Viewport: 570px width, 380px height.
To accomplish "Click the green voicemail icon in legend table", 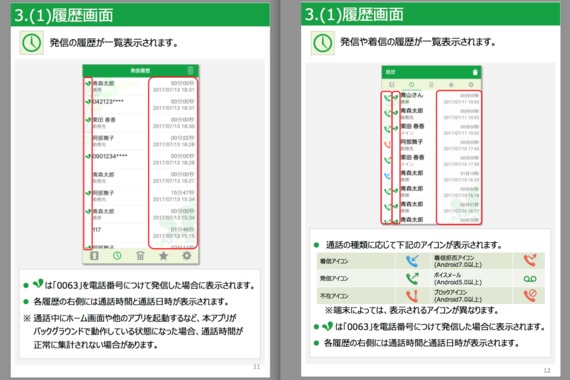I will pyautogui.click(x=530, y=279).
